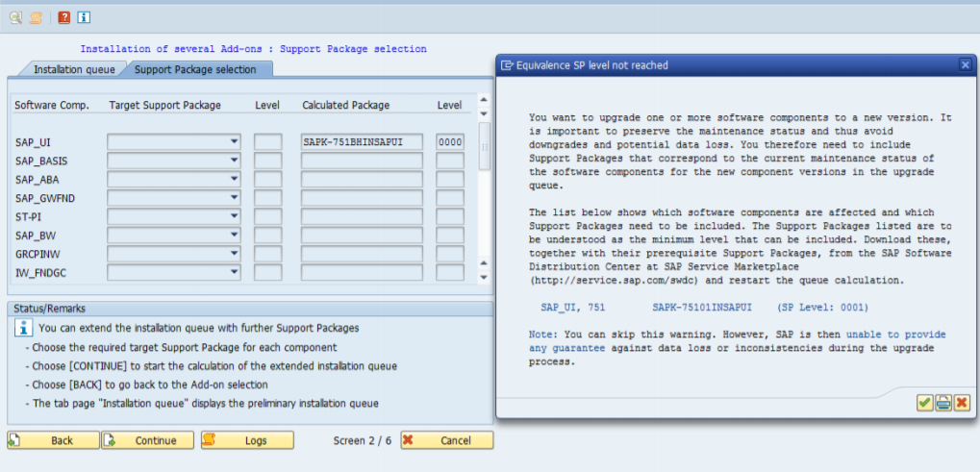Screen dimensions: 980x472
Task: Click the Target Support Package column header
Action: coord(165,105)
